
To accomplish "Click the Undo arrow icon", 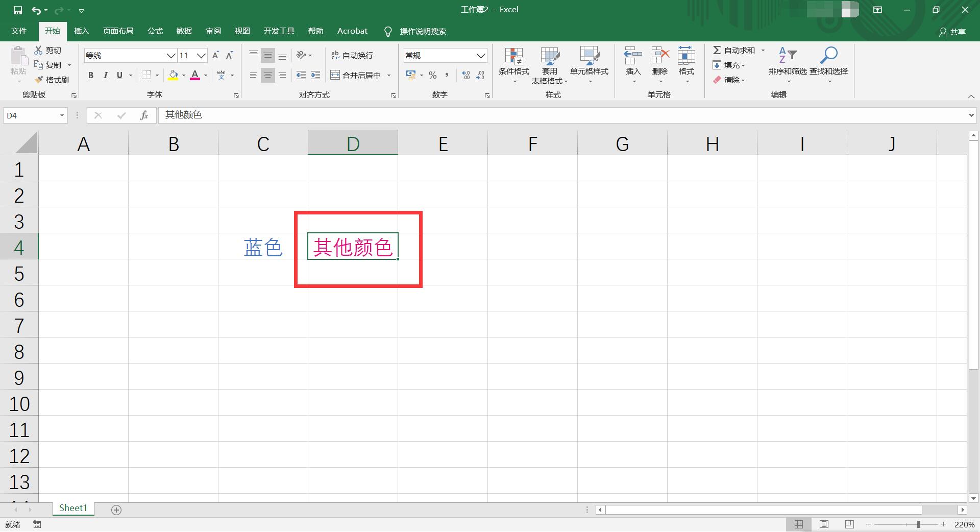I will (36, 10).
